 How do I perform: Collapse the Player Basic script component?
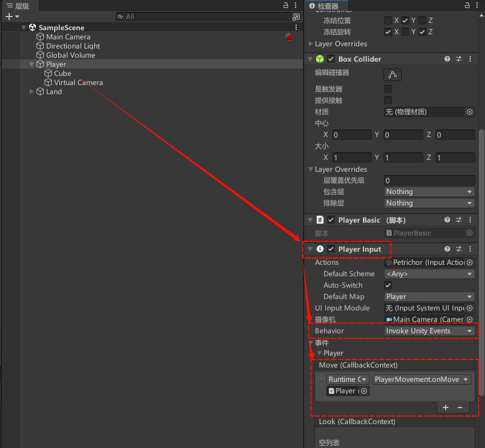coord(310,220)
